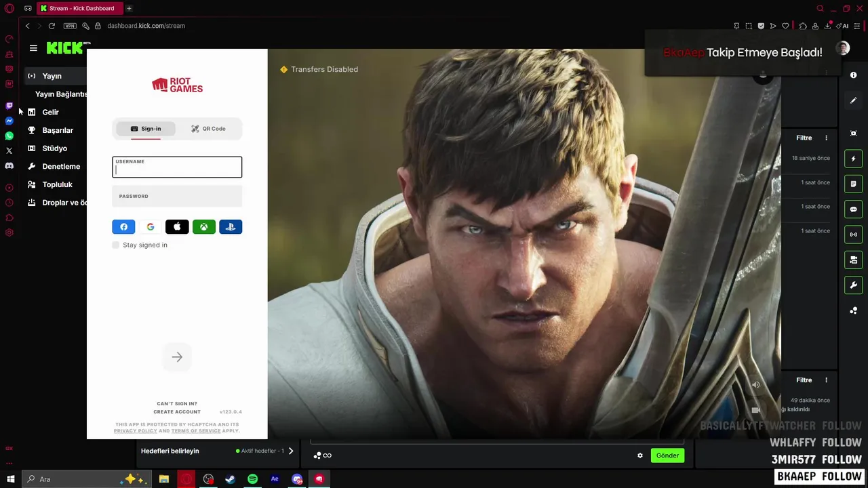Open Messenger in Opera sidebar

click(9, 121)
